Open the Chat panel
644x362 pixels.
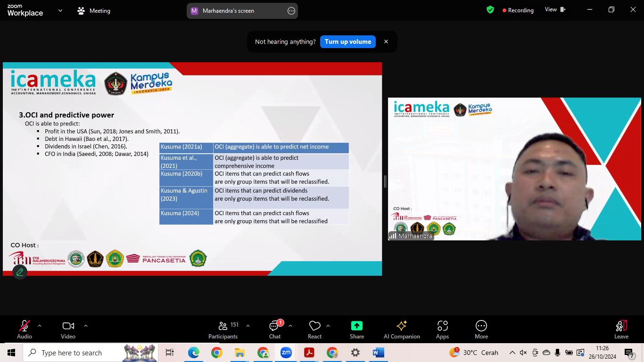(275, 329)
